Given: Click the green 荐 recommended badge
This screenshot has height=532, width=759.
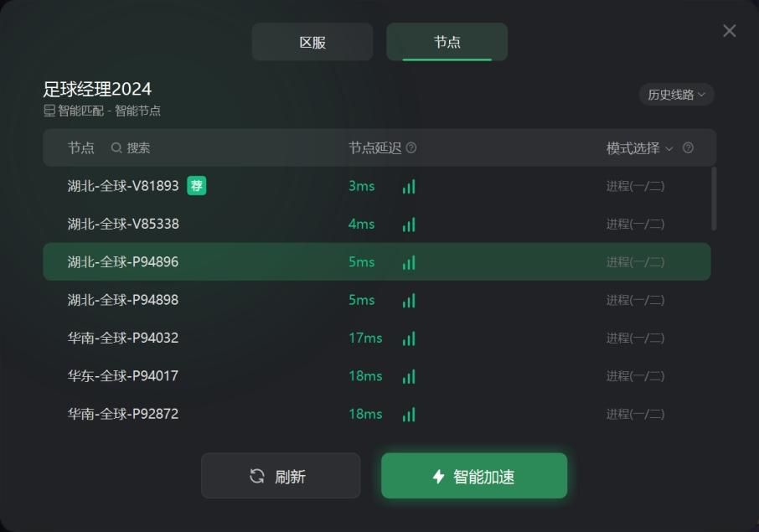Looking at the screenshot, I should coord(197,186).
